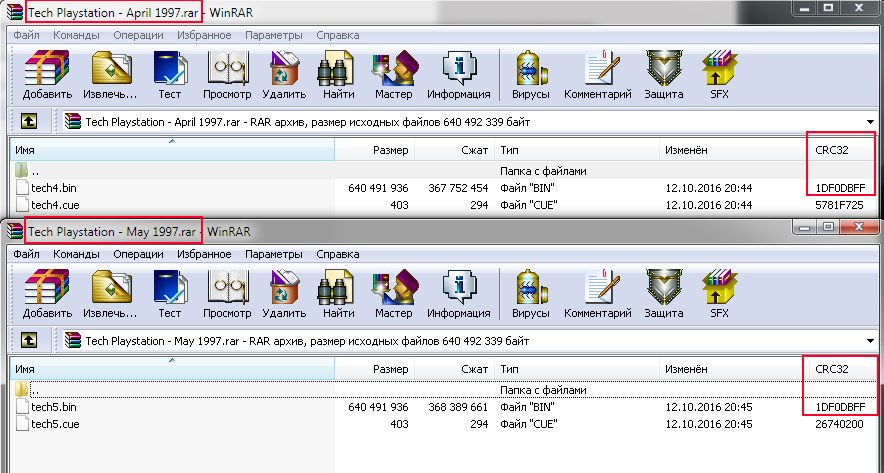
Task: Go up one folder in April 1997 window
Action: [29, 121]
